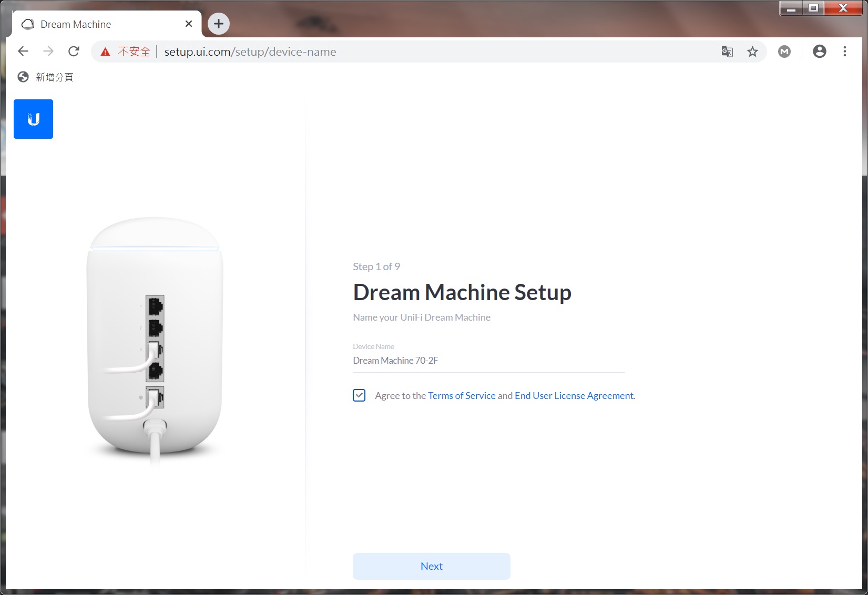Select the Ubiquiti logo in the top left
The height and width of the screenshot is (595, 868).
tap(33, 119)
